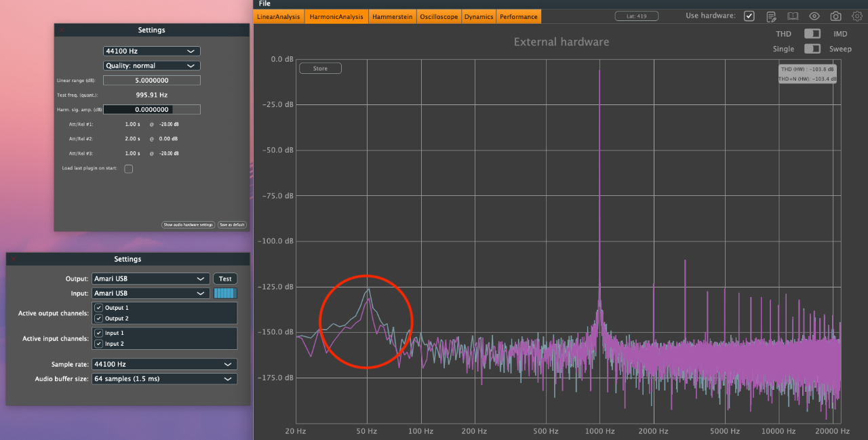
Task: Take a snapshot with camera icon
Action: click(x=836, y=16)
